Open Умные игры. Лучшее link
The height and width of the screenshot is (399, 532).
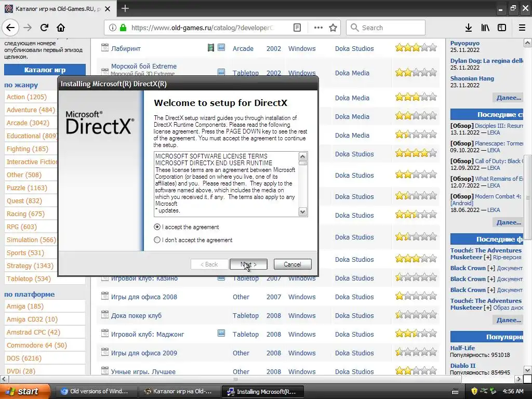(143, 371)
